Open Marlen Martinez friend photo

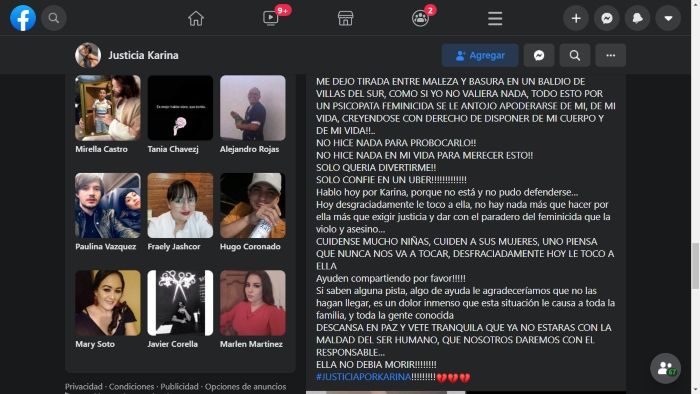253,303
